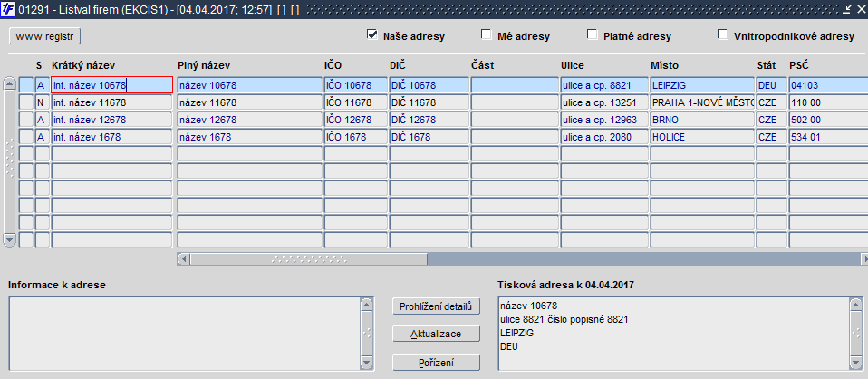Uncheck the Naše adresy checkbox
The height and width of the screenshot is (379, 868).
tap(372, 34)
